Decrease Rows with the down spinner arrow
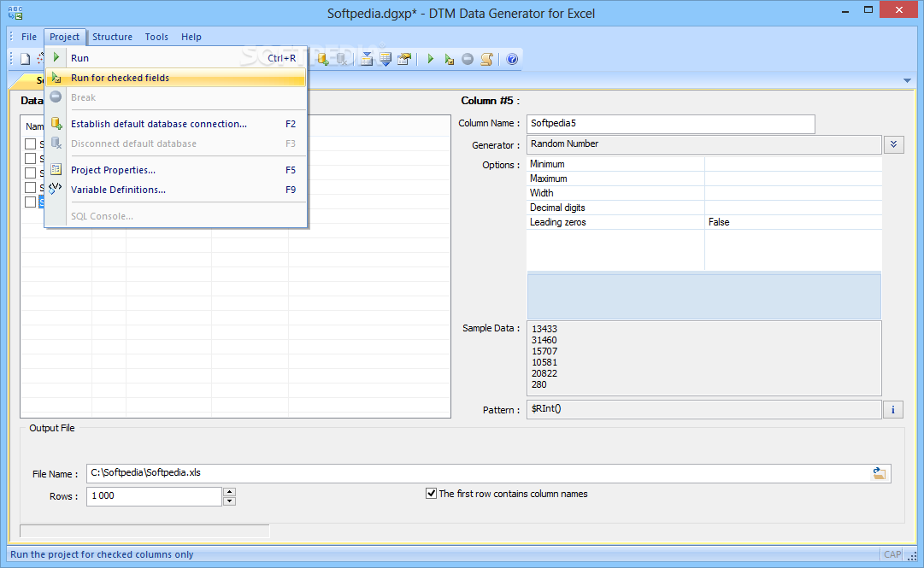The height and width of the screenshot is (568, 924). click(230, 501)
